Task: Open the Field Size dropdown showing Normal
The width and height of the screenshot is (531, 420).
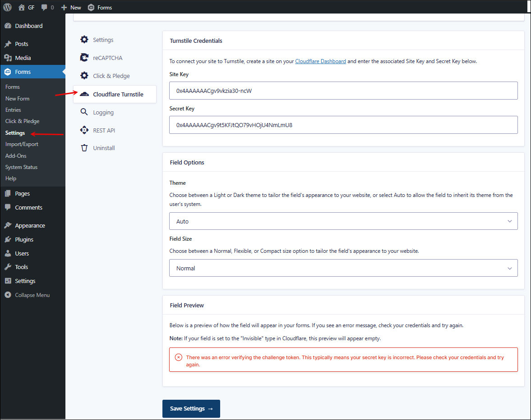Action: click(x=343, y=268)
